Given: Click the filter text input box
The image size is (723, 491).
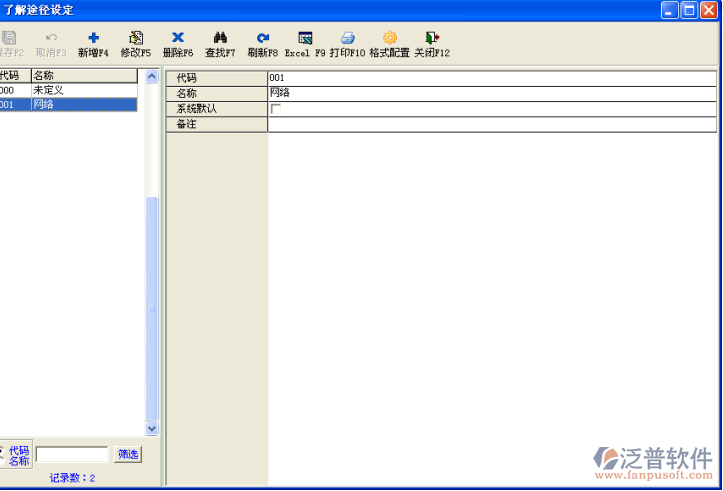Looking at the screenshot, I should click(x=72, y=455).
